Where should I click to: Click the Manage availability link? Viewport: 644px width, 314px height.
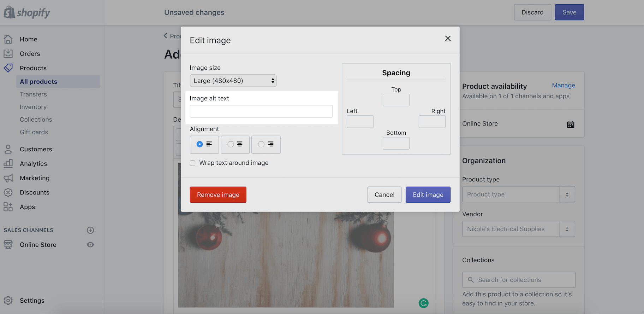click(563, 85)
